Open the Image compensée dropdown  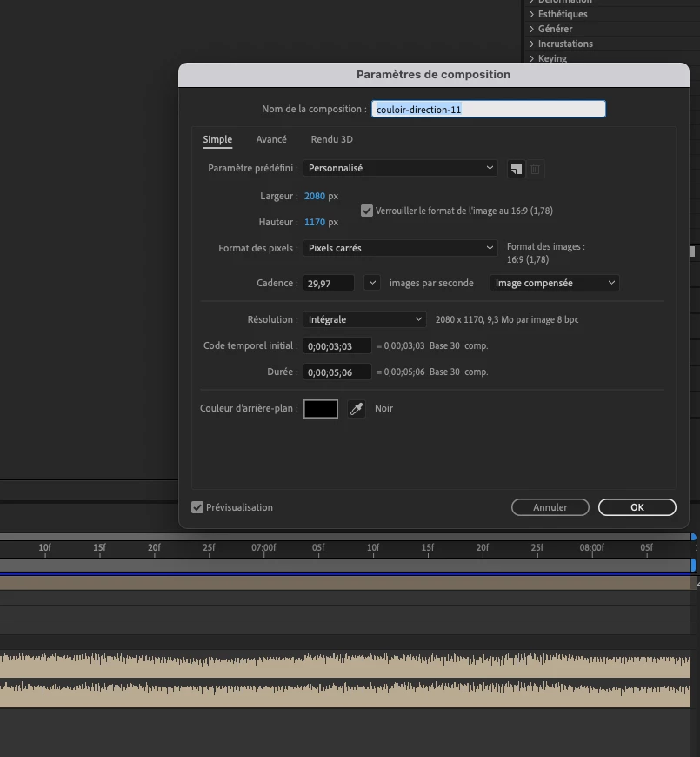[554, 283]
